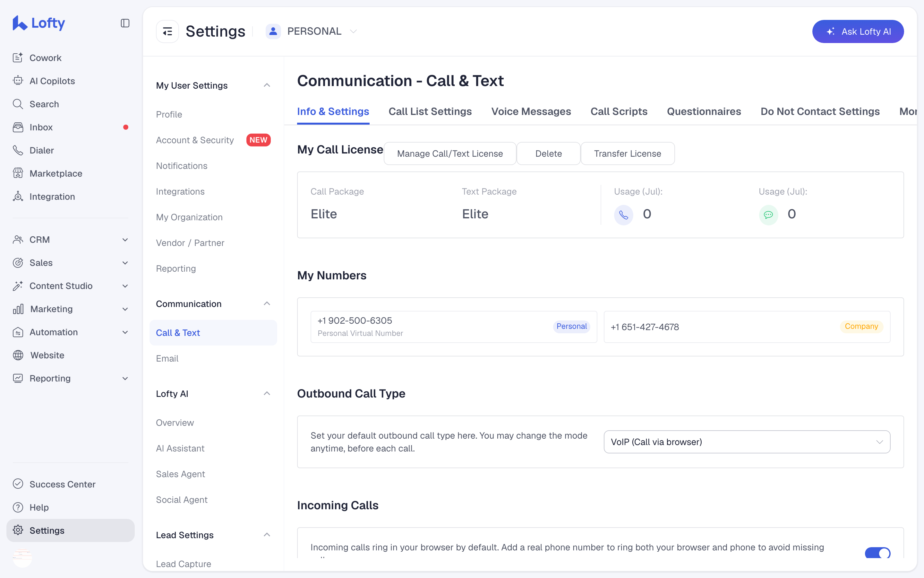Switch to Call Scripts tab
Image resolution: width=924 pixels, height=578 pixels.
click(619, 112)
